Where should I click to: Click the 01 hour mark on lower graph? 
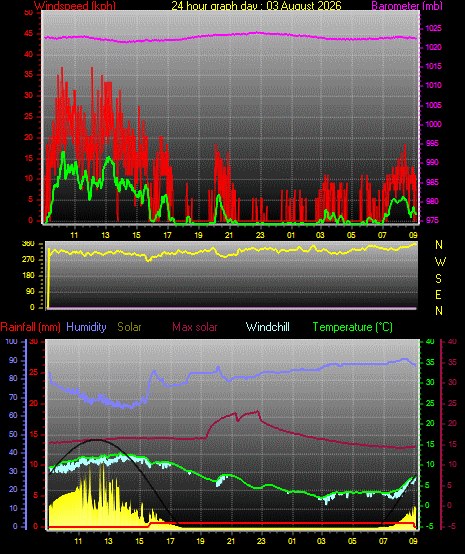tap(292, 541)
